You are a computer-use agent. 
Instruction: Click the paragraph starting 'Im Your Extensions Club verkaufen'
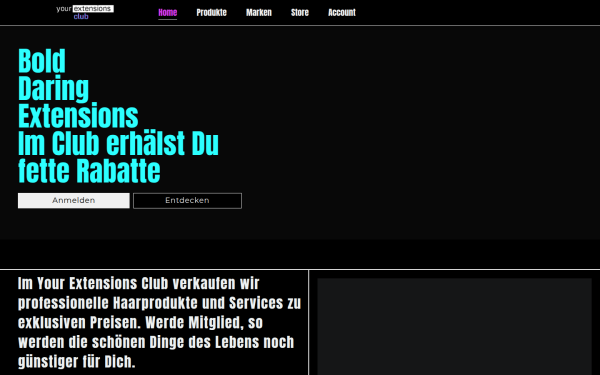tap(160, 322)
